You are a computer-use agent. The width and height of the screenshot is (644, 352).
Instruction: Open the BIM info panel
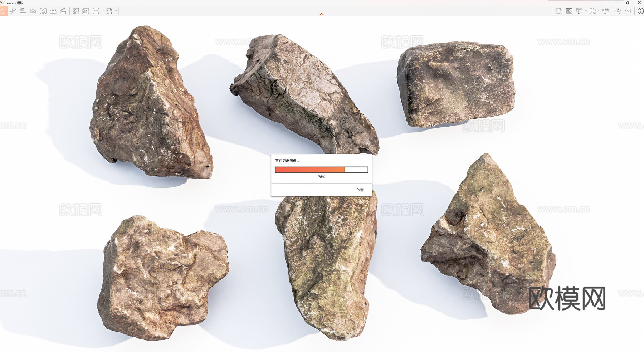click(23, 11)
